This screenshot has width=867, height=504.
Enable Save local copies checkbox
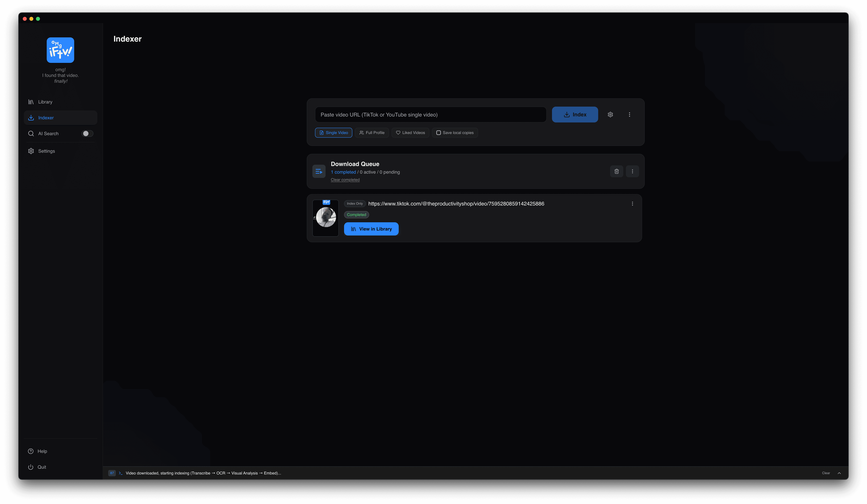pyautogui.click(x=438, y=133)
